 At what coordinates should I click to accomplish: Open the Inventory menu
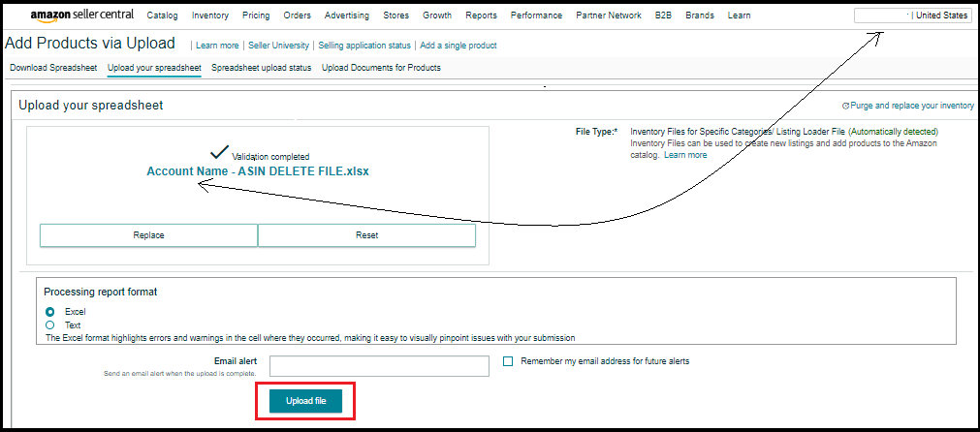(x=210, y=15)
